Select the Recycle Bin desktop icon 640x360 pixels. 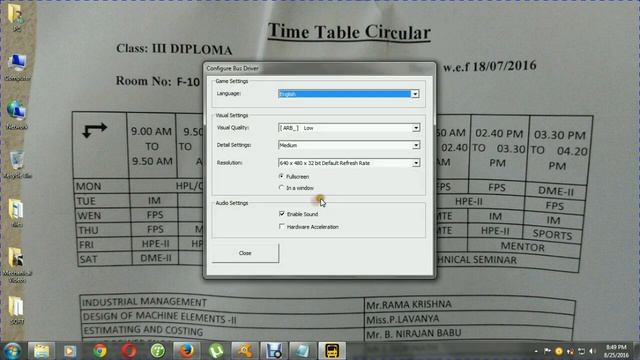(17, 164)
